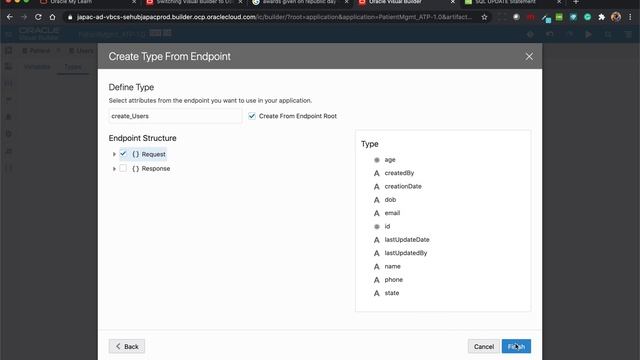Open the Chrome three-dot menu
Image resolution: width=640 pixels, height=360 pixels.
(630, 17)
